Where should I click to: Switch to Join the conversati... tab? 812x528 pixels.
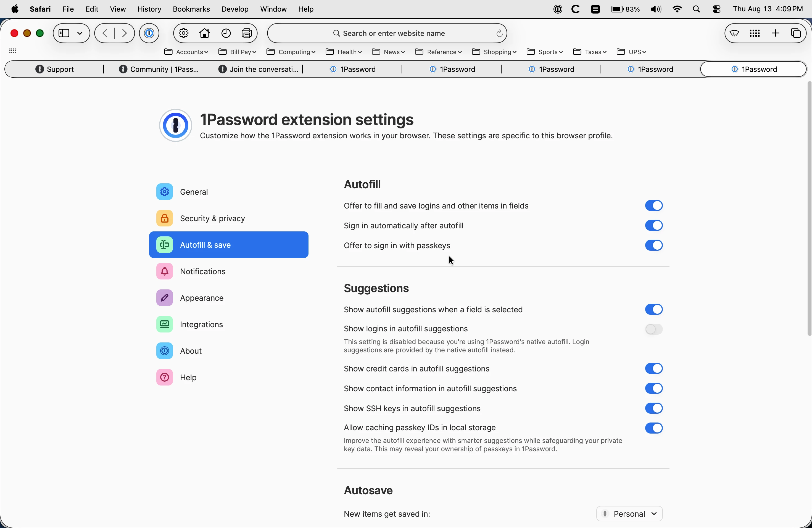pyautogui.click(x=258, y=70)
